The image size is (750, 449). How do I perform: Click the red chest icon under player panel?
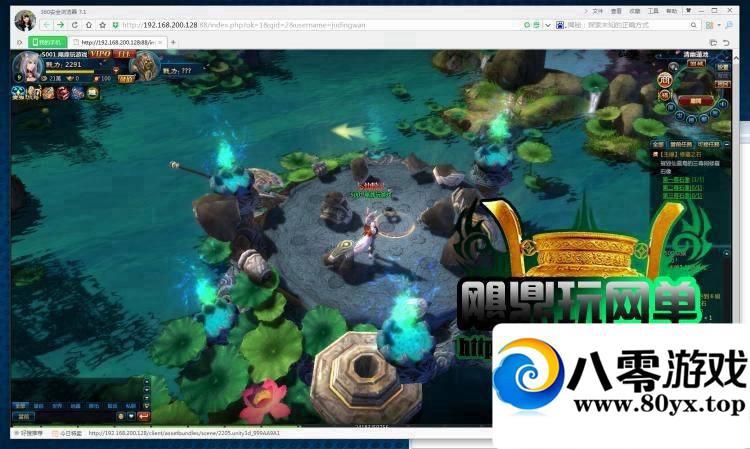63,93
